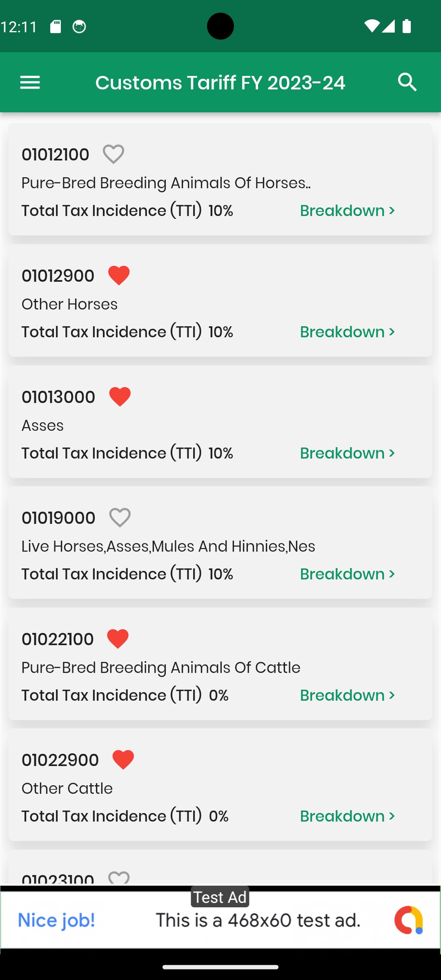The image size is (441, 980).
Task: Tap the AdMob logo in ad banner
Action: tap(408, 920)
